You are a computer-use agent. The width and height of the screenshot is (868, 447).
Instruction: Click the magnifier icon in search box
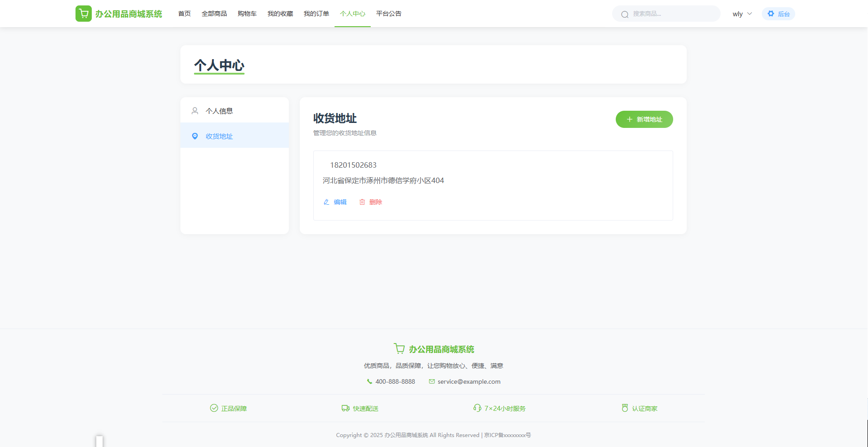625,14
